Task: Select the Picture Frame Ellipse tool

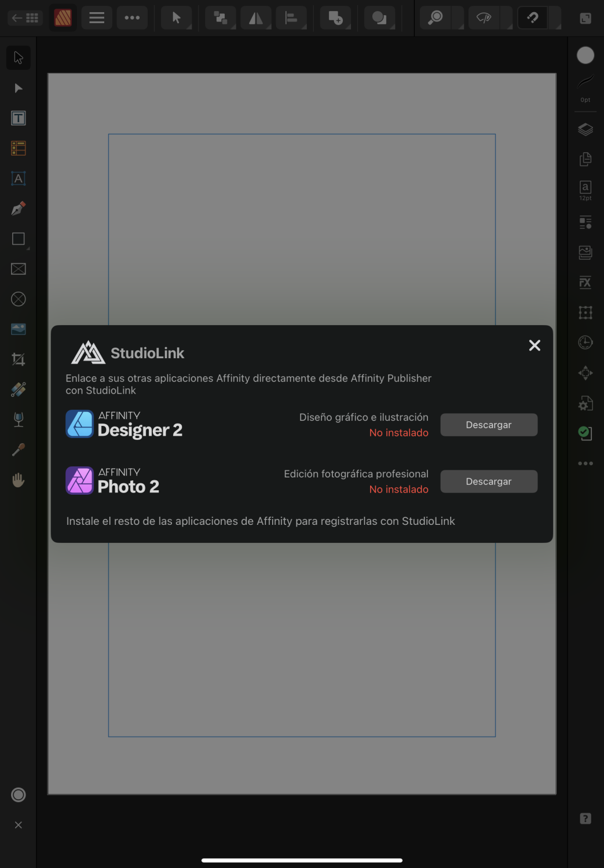Action: [x=19, y=299]
